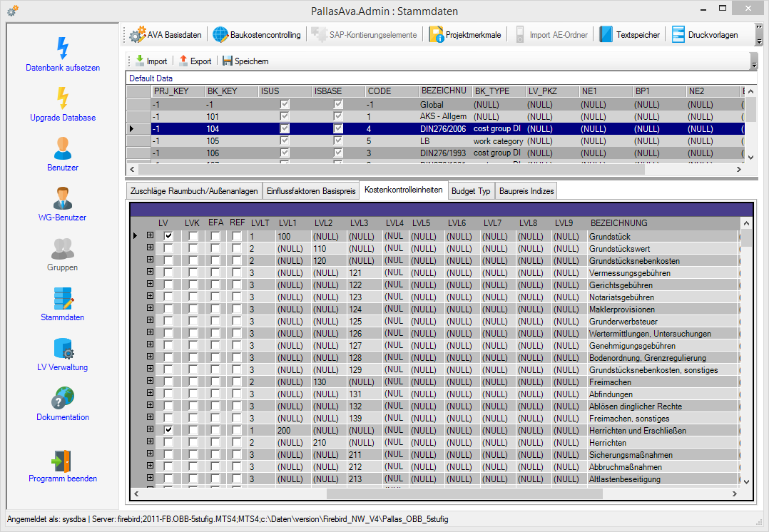This screenshot has height=532, width=769.
Task: Click the Import AE-Ordner icon
Action: click(520, 34)
